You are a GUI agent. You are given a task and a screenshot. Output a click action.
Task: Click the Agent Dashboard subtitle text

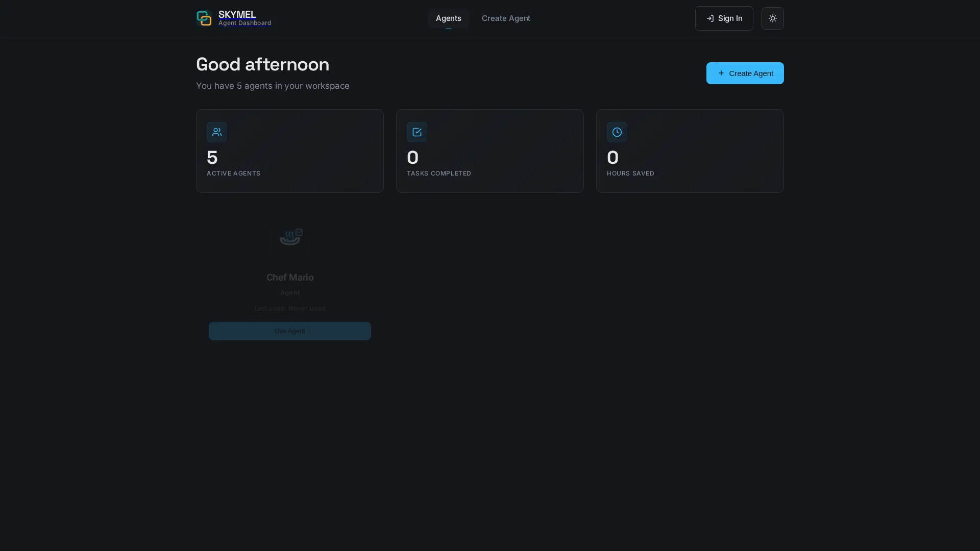coord(244,23)
